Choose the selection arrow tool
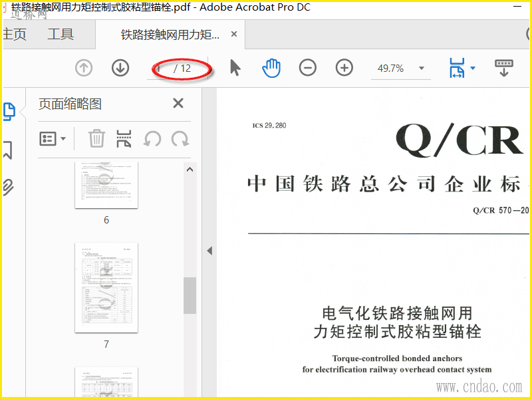 point(235,68)
